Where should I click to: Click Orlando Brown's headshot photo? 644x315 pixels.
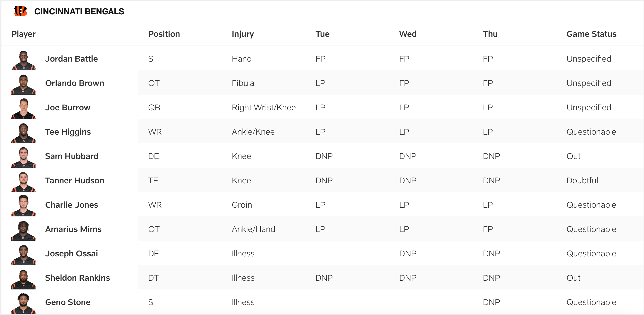[23, 84]
